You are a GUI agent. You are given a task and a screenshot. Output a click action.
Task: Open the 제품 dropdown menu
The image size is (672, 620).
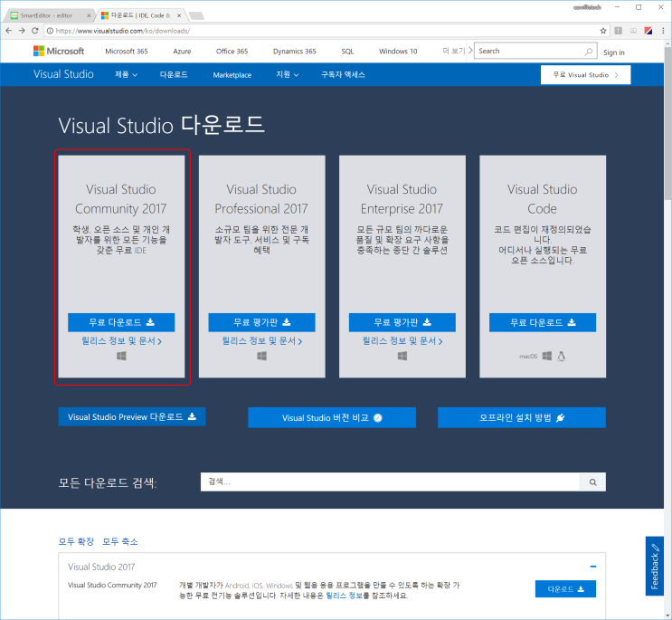click(x=126, y=74)
